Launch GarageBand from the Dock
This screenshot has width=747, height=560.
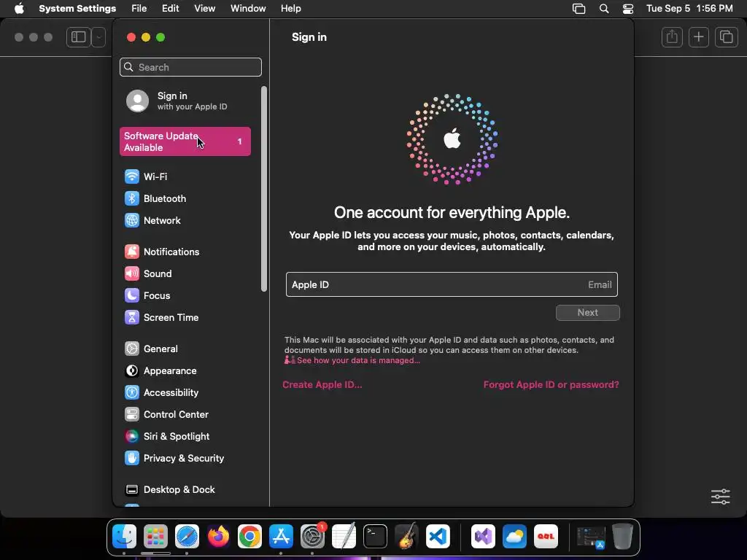point(406,537)
